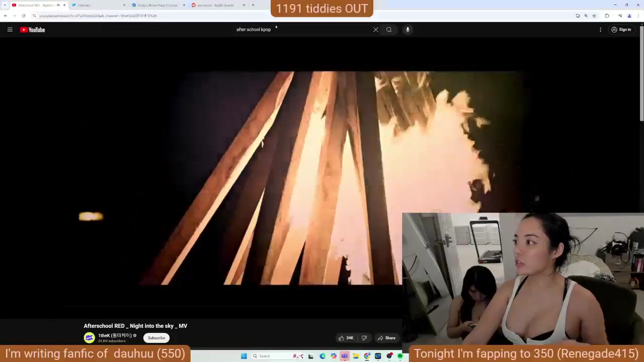Switch to Chrome on taskbar

tap(367, 356)
